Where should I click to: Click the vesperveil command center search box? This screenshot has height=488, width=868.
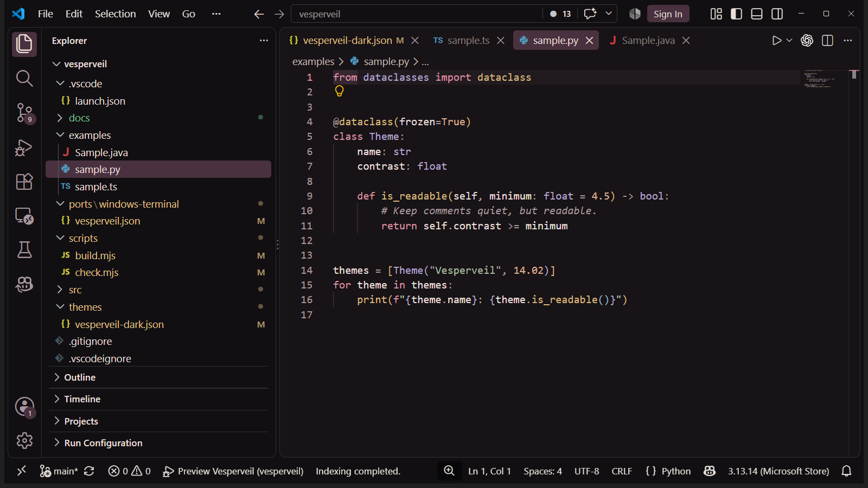pyautogui.click(x=417, y=14)
